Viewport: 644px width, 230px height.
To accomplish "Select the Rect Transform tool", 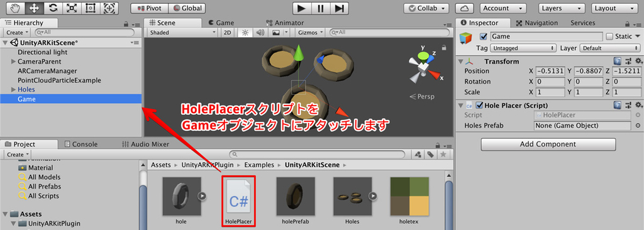I will pos(91,8).
